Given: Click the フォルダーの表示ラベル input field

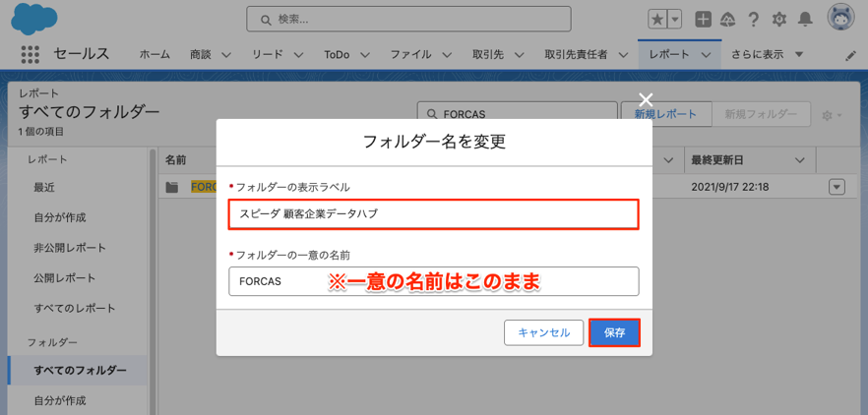Looking at the screenshot, I should [433, 213].
